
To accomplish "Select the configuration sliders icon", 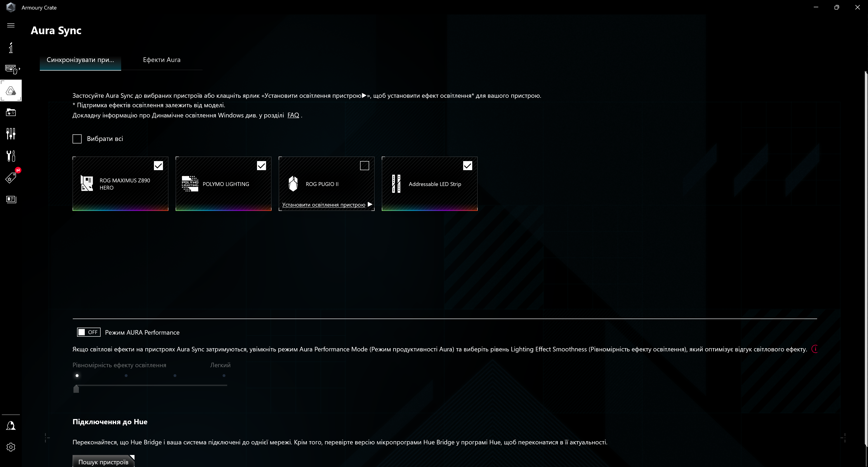I will (x=11, y=134).
